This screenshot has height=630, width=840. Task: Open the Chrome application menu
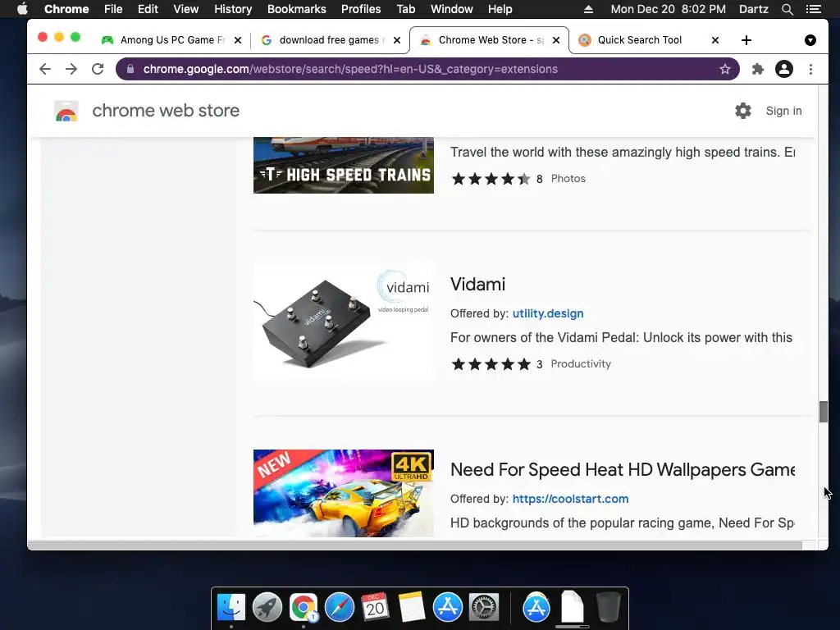coord(66,9)
